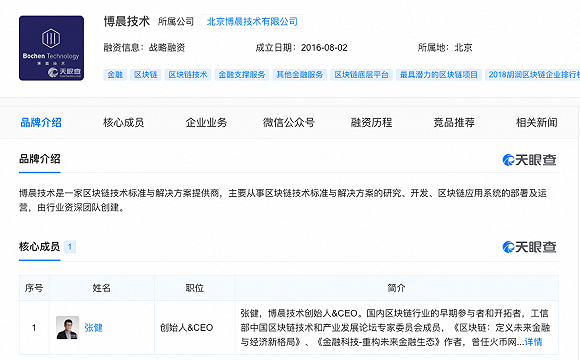
Task: Click the 姓名 column header
Action: pos(102,288)
